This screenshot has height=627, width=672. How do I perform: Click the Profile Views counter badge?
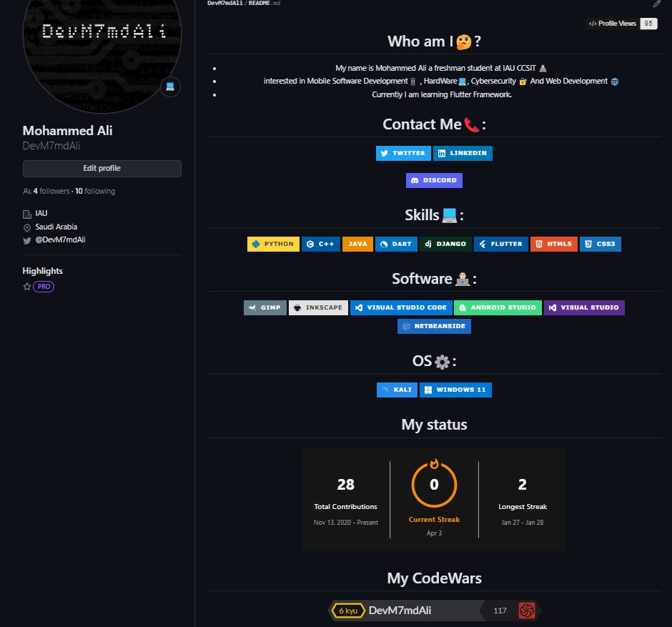tap(621, 24)
